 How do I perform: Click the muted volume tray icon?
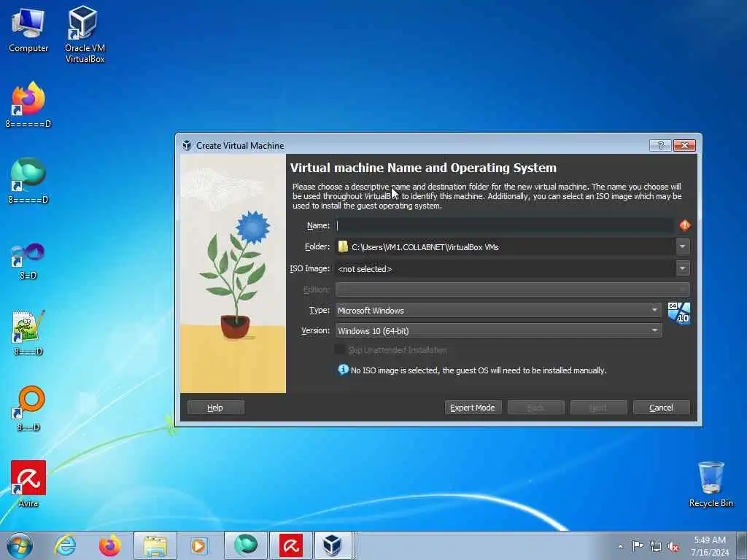(x=673, y=547)
